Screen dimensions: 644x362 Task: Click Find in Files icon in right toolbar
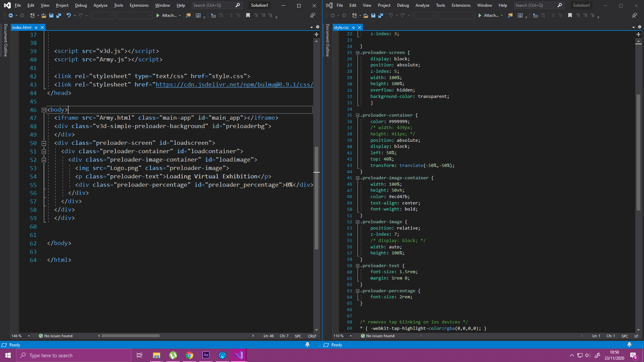510,15
